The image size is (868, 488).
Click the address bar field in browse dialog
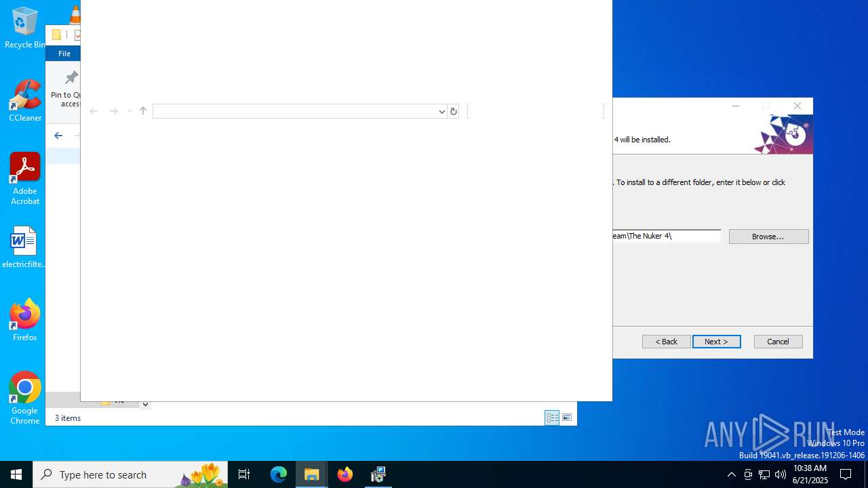pyautogui.click(x=295, y=111)
